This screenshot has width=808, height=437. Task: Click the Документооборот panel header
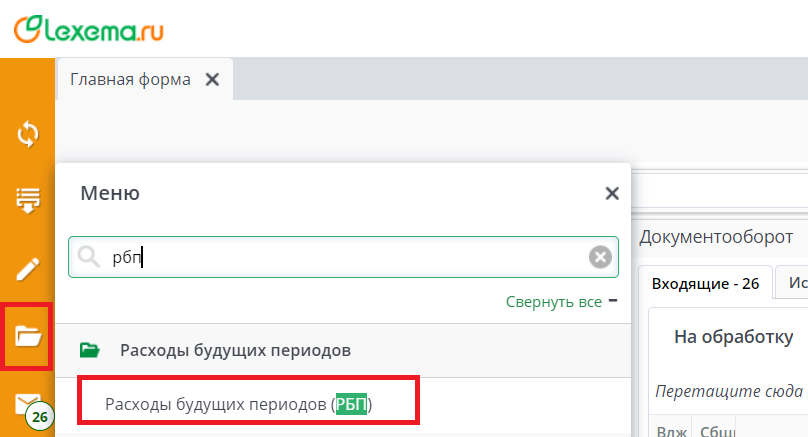tap(716, 237)
